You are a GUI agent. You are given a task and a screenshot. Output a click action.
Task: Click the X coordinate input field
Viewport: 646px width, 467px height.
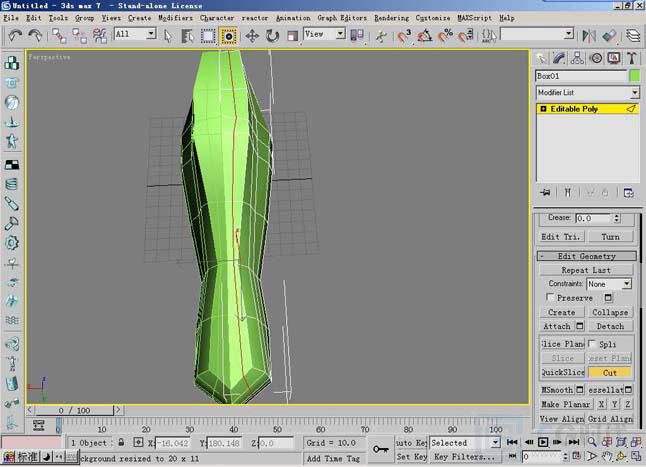(173, 443)
